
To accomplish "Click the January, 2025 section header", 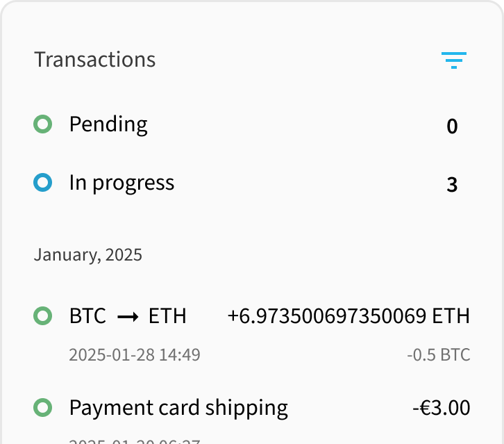I will tap(87, 255).
